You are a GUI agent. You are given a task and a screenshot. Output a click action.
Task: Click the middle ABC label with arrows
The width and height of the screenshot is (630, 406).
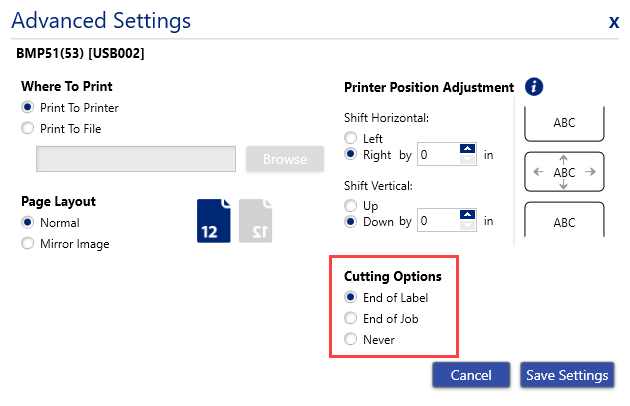tap(564, 172)
